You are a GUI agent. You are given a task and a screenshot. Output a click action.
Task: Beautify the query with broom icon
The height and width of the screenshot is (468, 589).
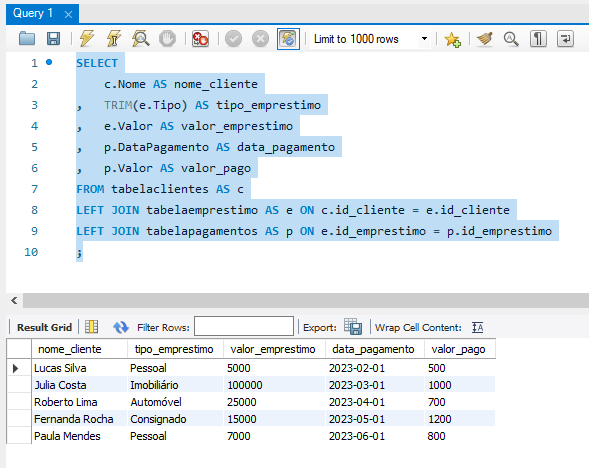[x=485, y=39]
